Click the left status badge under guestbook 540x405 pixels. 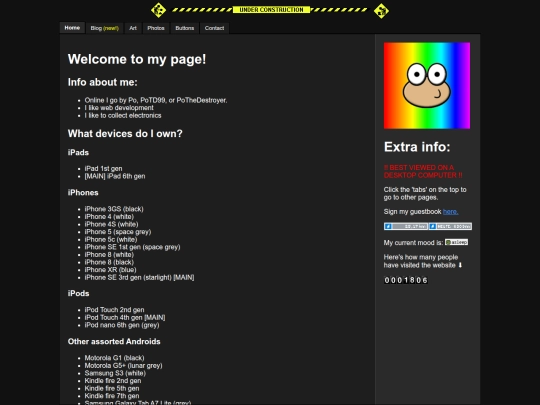click(x=406, y=226)
